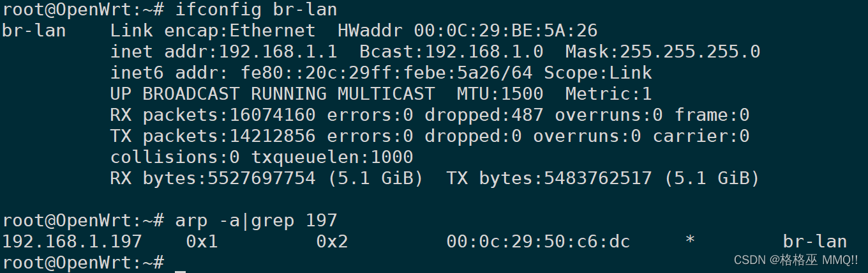
Task: Click the arp -a|grep 197 command
Action: 256,221
